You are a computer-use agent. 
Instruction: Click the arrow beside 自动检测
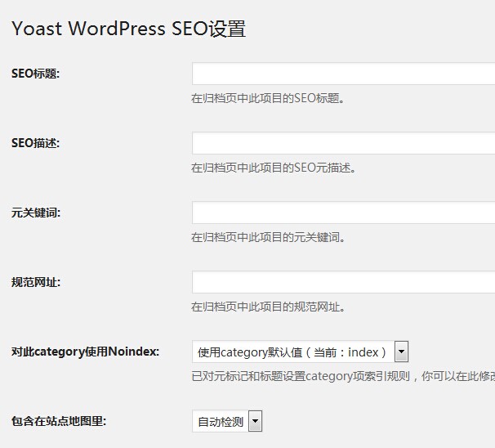click(x=255, y=422)
